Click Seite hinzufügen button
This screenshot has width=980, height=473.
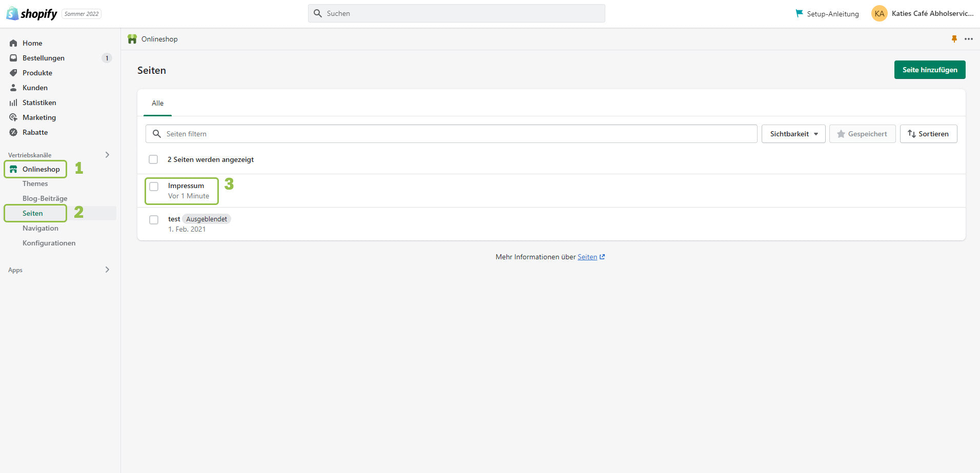point(930,70)
